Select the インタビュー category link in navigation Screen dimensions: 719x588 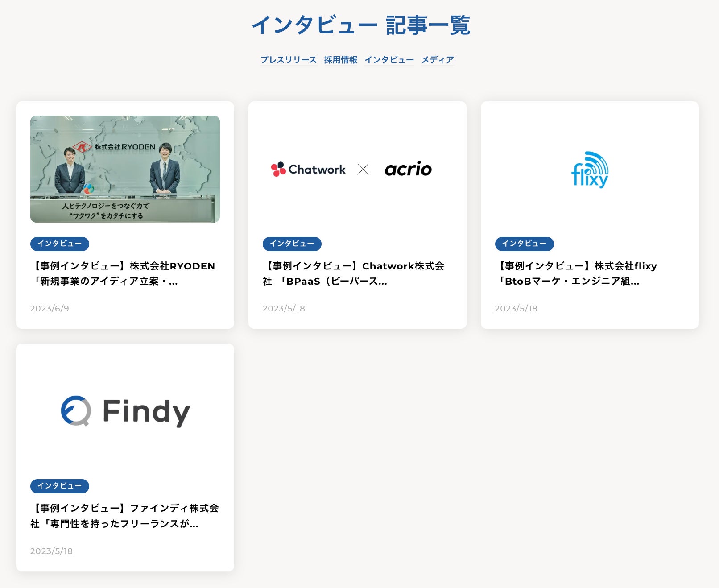pos(389,60)
